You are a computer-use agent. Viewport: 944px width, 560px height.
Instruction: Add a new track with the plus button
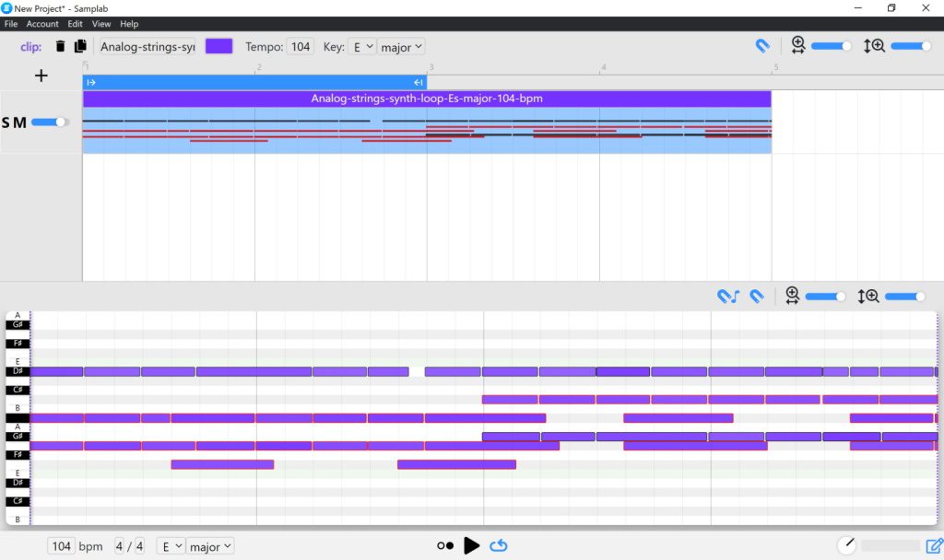(41, 76)
